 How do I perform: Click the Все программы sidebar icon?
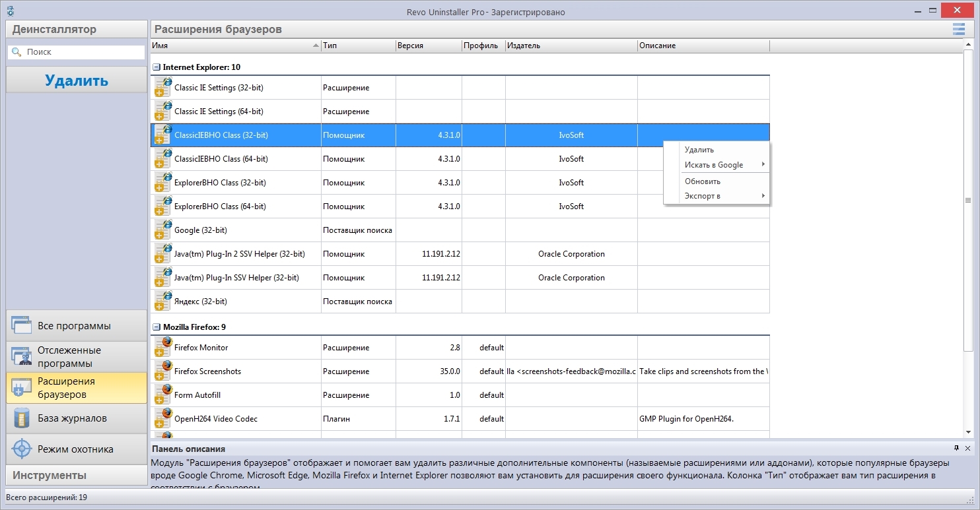pyautogui.click(x=21, y=325)
